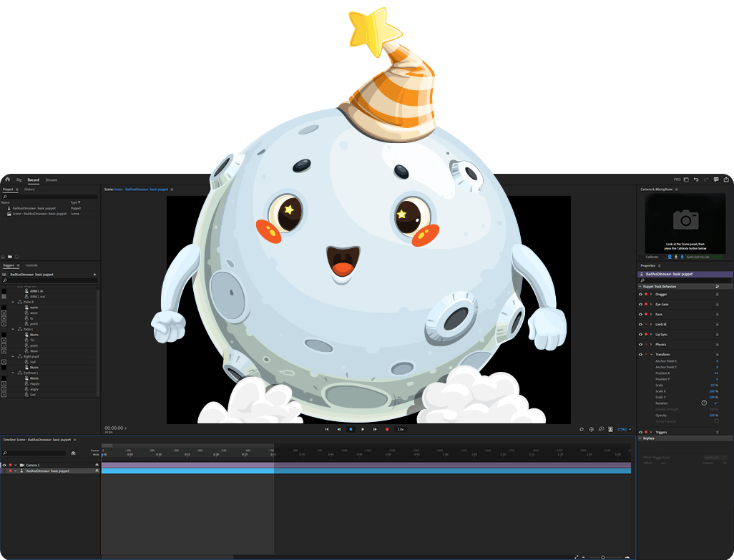Image resolution: width=734 pixels, height=560 pixels.
Task: Toggle visibility of the Lip Sync behavior
Action: tap(640, 334)
